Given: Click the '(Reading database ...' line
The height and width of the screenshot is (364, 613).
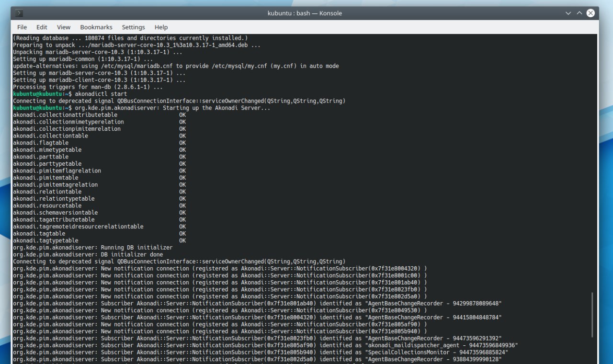Looking at the screenshot, I should tap(130, 38).
